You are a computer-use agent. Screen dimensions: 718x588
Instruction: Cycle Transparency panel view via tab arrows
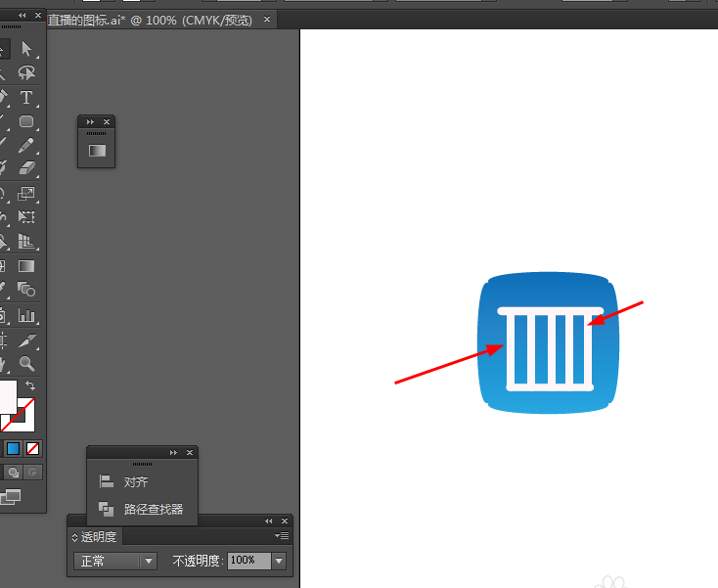[x=74, y=537]
